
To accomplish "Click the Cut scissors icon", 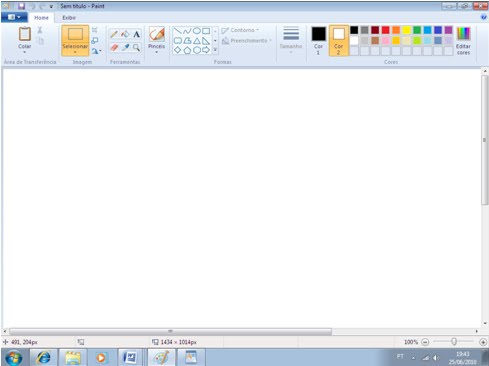I will click(40, 30).
